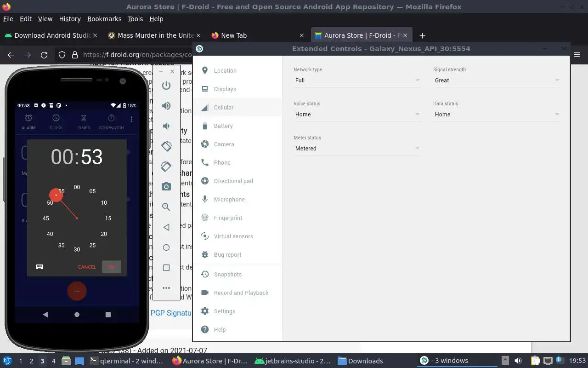Open the STOPWATCH tab in clock app
588x368 pixels.
pyautogui.click(x=111, y=122)
